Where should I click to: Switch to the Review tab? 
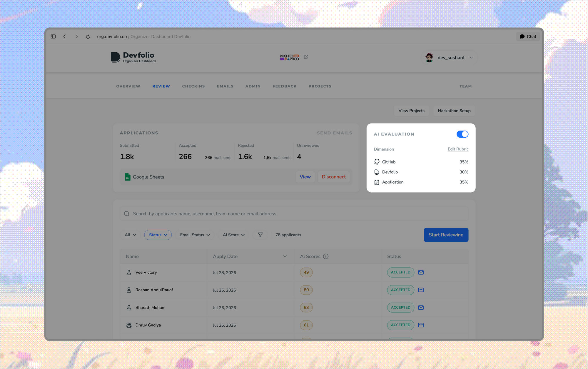161,86
